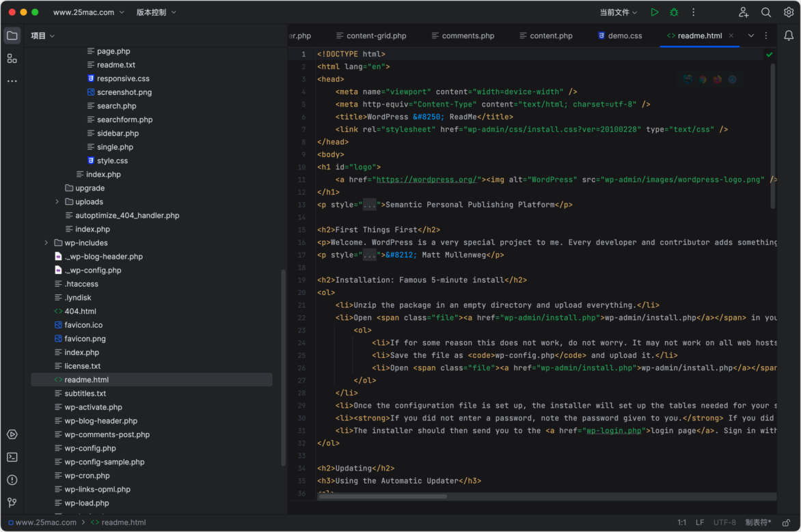Open the 当前文件 run configuration dropdown
The width and height of the screenshot is (801, 532).
(x=618, y=12)
